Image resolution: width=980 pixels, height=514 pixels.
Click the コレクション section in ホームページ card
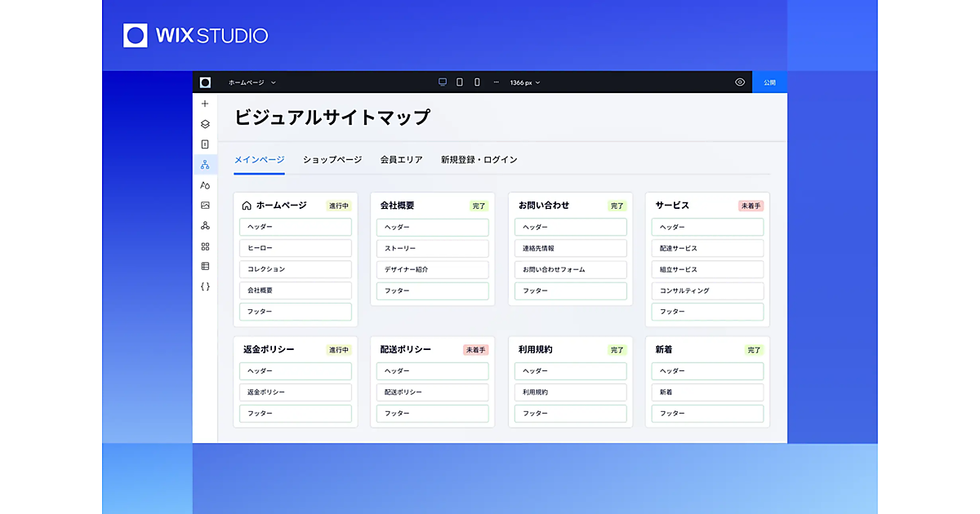click(x=295, y=269)
